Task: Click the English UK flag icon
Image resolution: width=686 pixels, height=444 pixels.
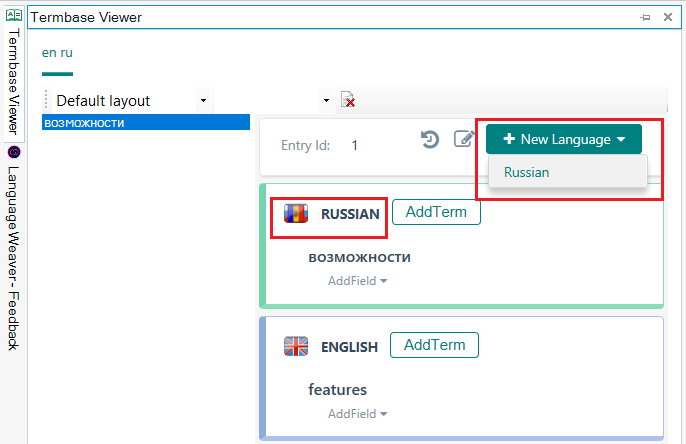Action: click(296, 346)
